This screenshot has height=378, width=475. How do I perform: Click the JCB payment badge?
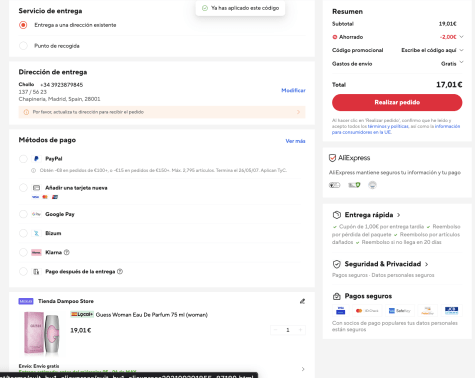[452, 310]
